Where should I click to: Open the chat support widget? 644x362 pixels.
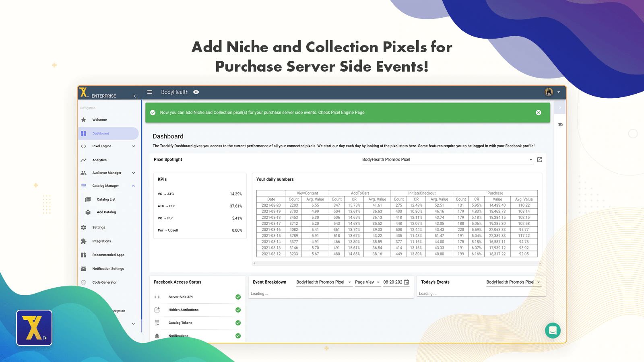pyautogui.click(x=553, y=331)
